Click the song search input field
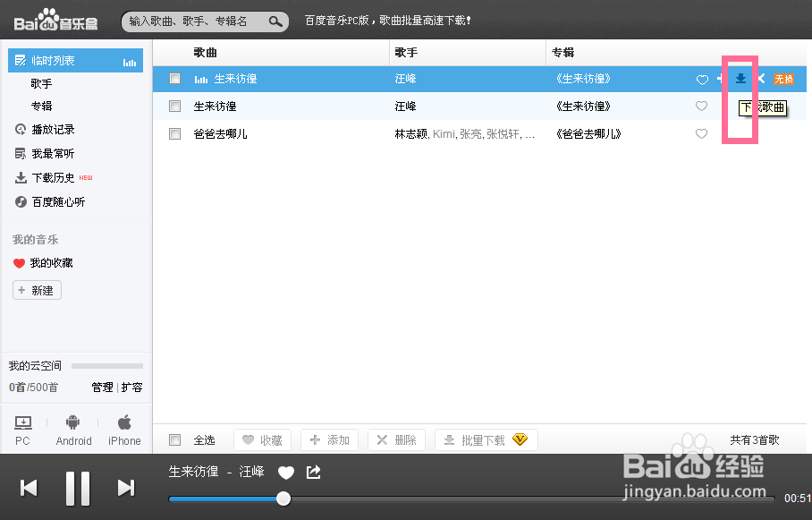This screenshot has width=812, height=520. click(197, 20)
